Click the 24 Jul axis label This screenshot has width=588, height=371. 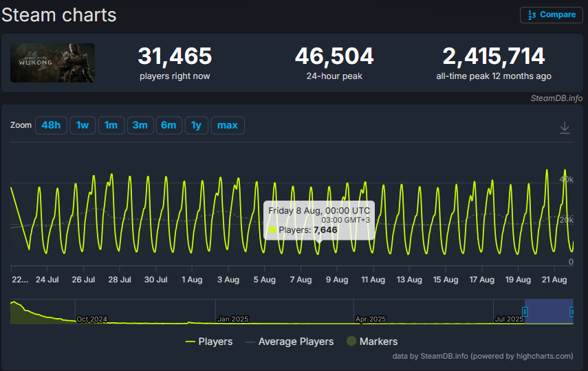[x=47, y=280]
